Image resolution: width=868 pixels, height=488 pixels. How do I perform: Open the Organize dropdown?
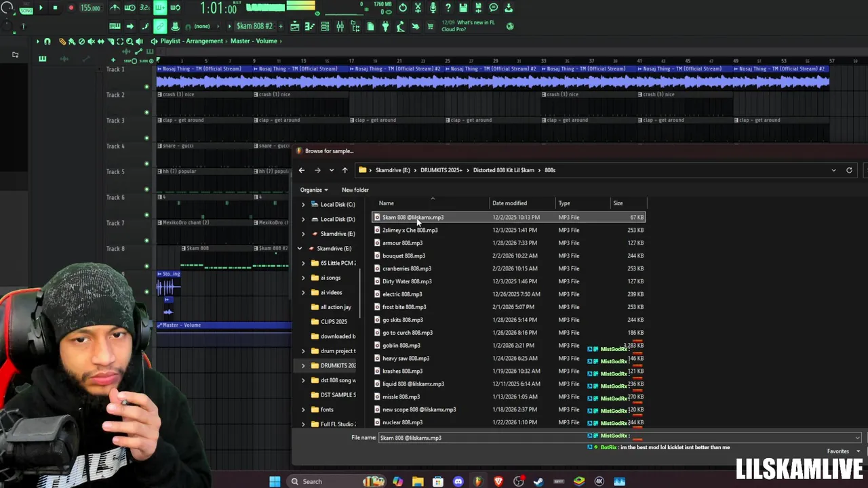pos(314,190)
